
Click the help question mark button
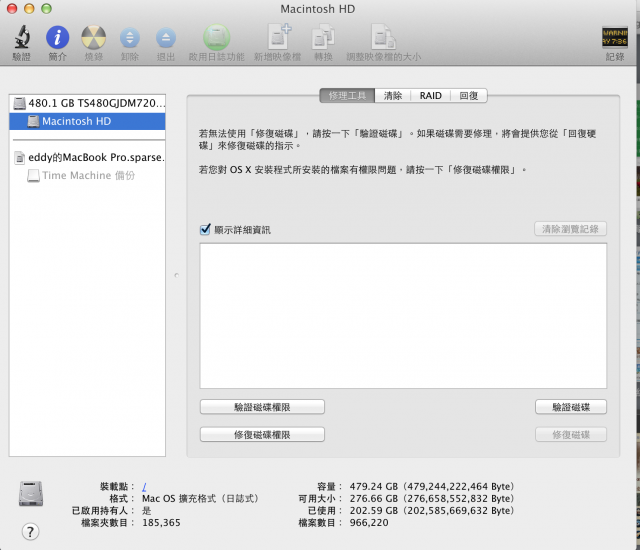click(30, 532)
